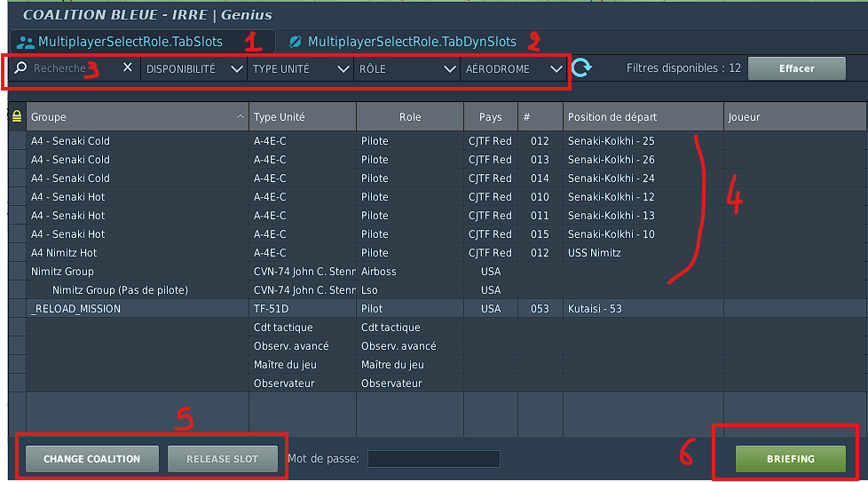This screenshot has width=868, height=482.
Task: Select A4 Senaki Hot slot 011
Action: click(x=438, y=216)
